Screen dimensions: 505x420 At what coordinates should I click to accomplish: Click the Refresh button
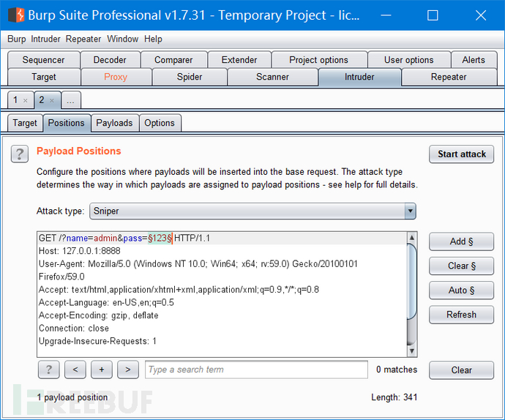(461, 315)
